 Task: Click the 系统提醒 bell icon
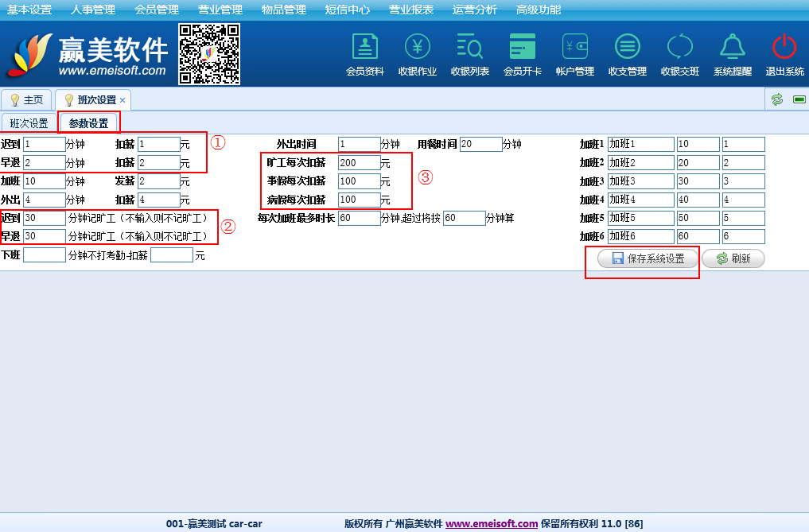click(x=732, y=48)
